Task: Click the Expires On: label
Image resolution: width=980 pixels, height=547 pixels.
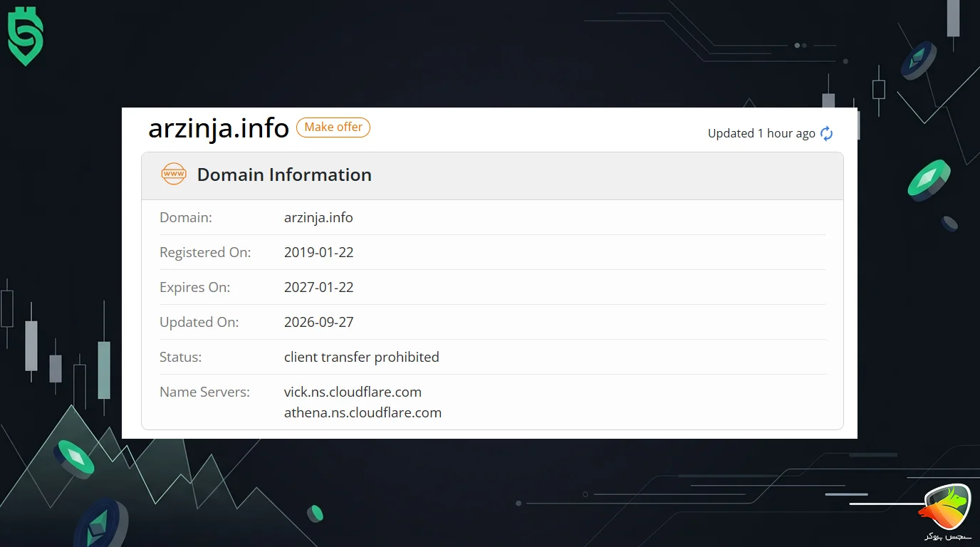Action: click(194, 287)
